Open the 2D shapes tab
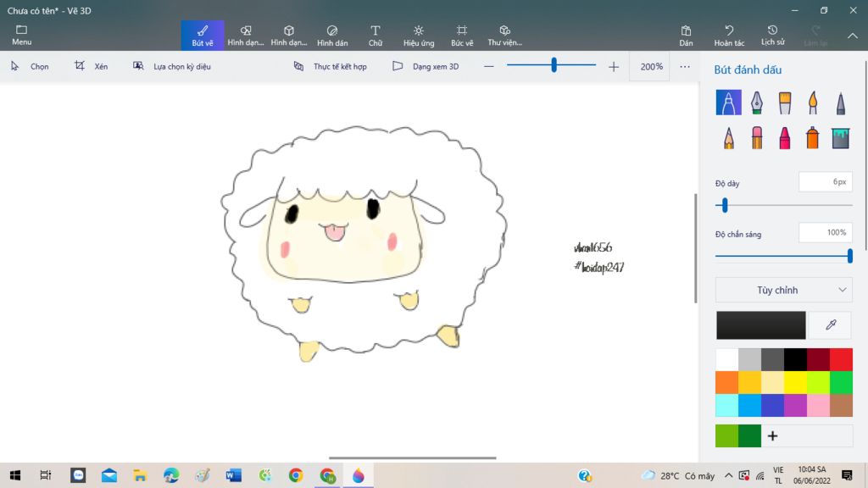Image resolution: width=868 pixels, height=488 pixels. click(x=246, y=36)
